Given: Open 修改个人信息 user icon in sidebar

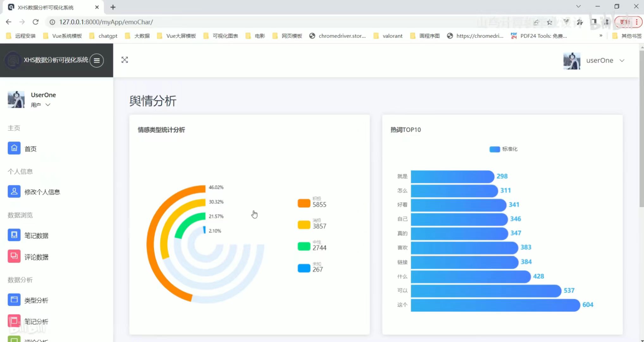Looking at the screenshot, I should pos(14,192).
